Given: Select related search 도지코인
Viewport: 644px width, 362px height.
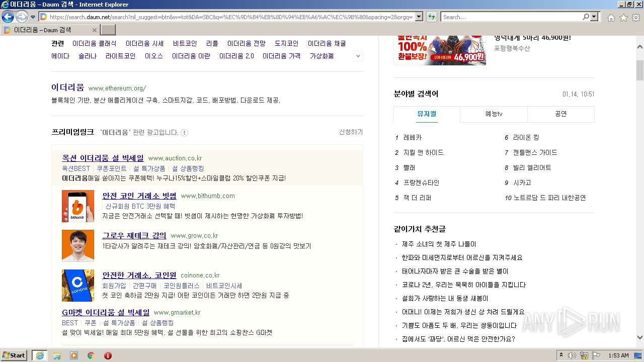Looking at the screenshot, I should [287, 44].
